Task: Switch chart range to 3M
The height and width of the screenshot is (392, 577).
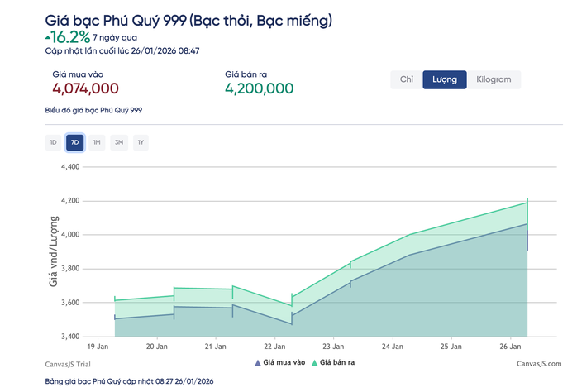Action: 119,142
